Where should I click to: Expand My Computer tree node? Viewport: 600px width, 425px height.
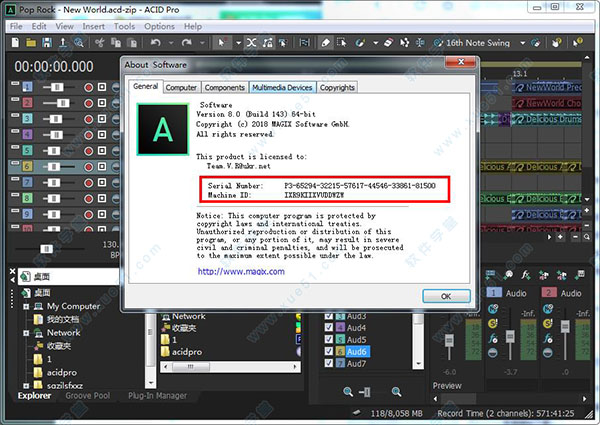click(x=26, y=306)
